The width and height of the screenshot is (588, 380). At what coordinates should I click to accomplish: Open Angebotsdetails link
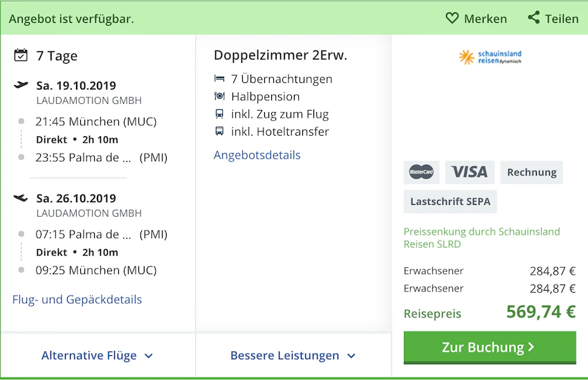tap(257, 155)
